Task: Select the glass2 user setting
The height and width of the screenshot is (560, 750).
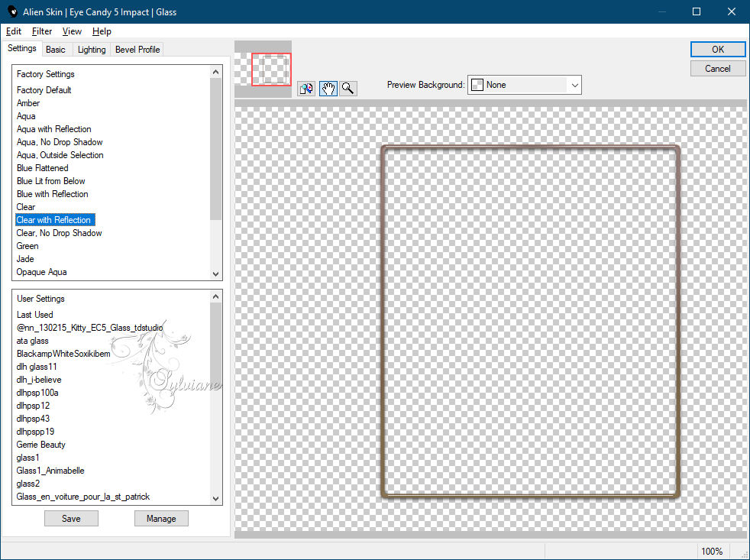Action: coord(27,484)
